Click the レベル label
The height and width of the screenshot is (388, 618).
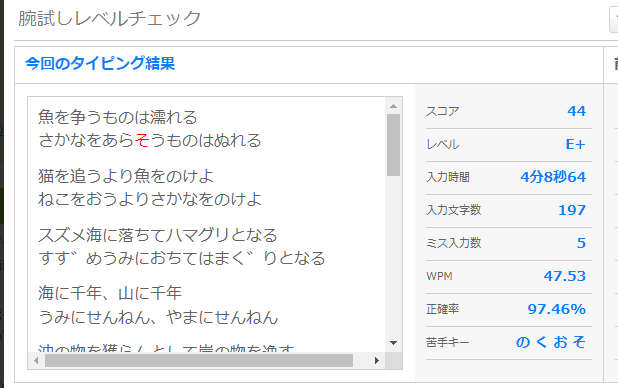443,144
